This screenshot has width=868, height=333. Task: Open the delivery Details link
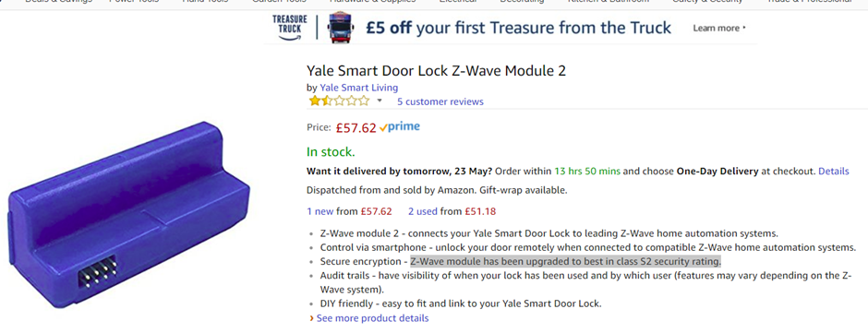pos(833,171)
